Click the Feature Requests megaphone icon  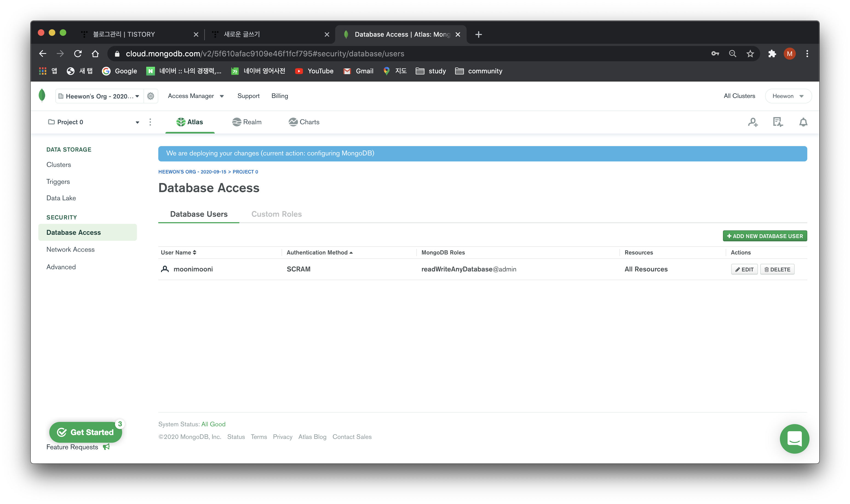(x=106, y=447)
